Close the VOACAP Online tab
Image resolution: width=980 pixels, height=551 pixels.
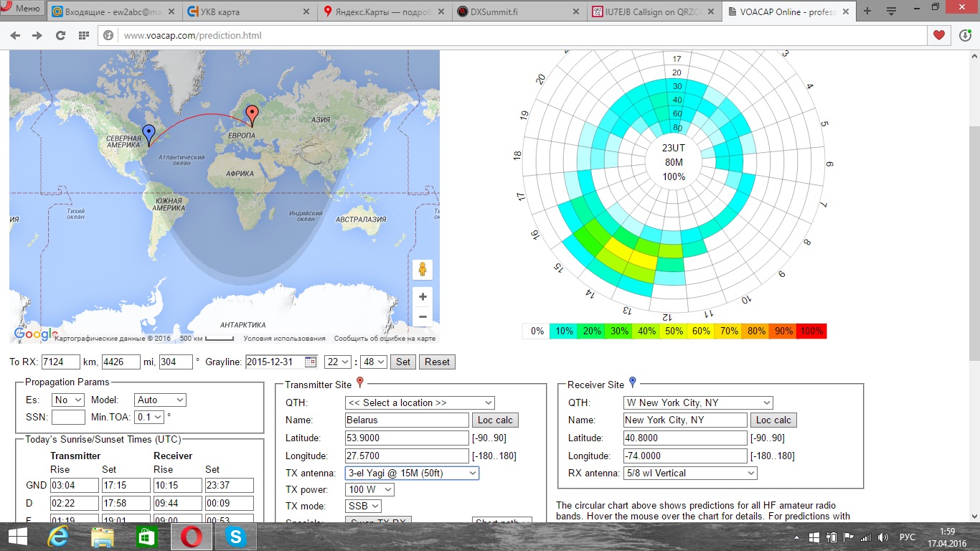point(846,11)
